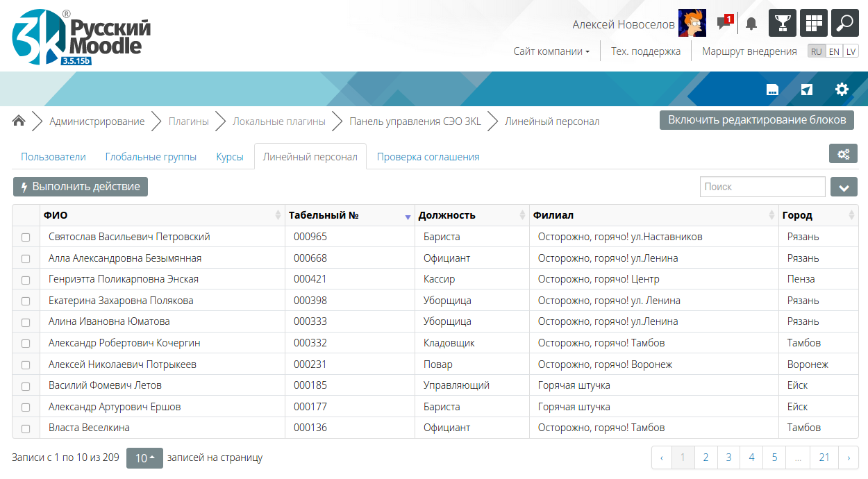Open the Проверка соглашения tab
Viewport: 868px width, 479px height.
[428, 157]
